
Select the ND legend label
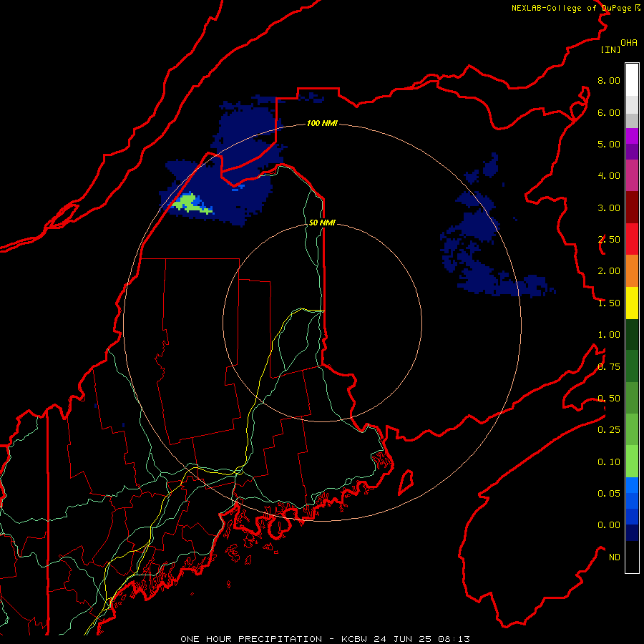(x=615, y=557)
